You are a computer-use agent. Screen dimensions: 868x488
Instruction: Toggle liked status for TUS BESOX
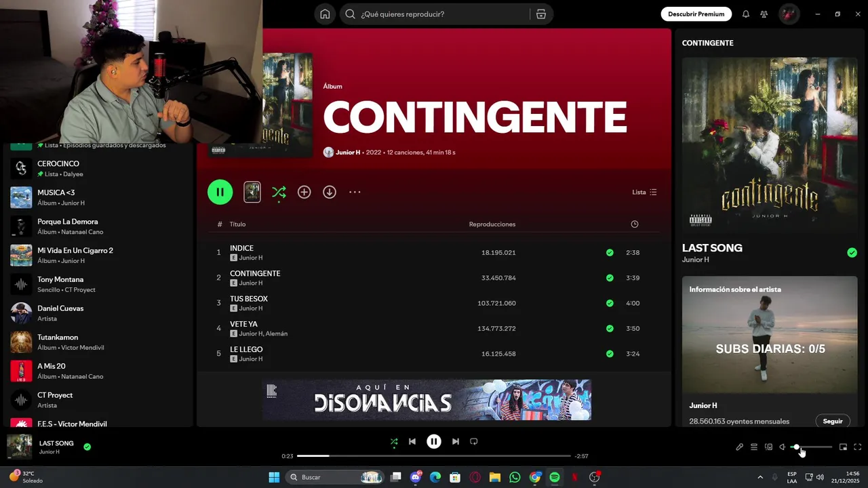610,303
